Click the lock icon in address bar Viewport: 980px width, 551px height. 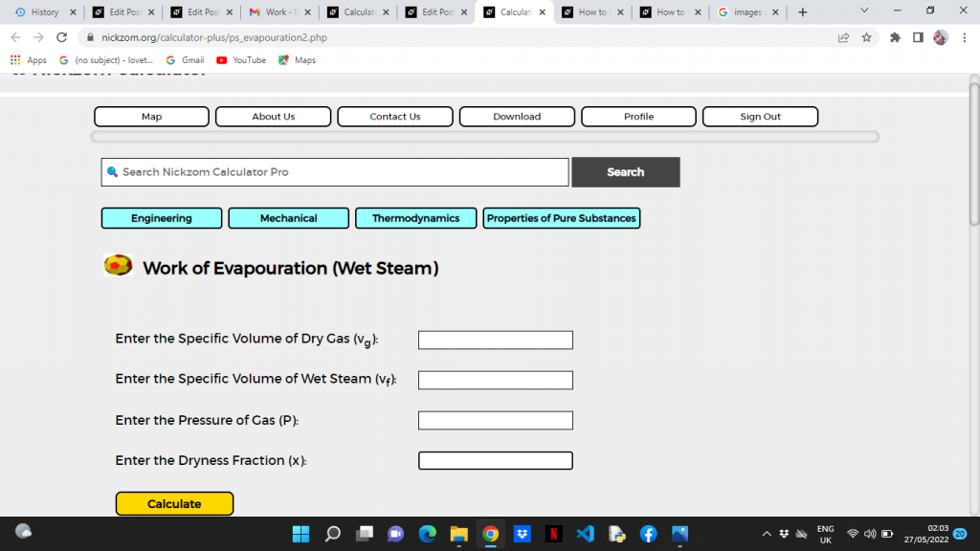coord(90,37)
